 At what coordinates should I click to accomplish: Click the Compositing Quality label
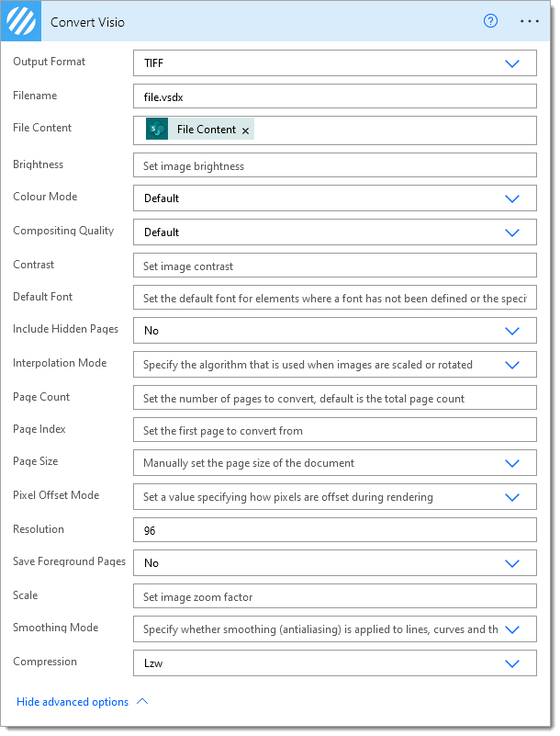63,231
